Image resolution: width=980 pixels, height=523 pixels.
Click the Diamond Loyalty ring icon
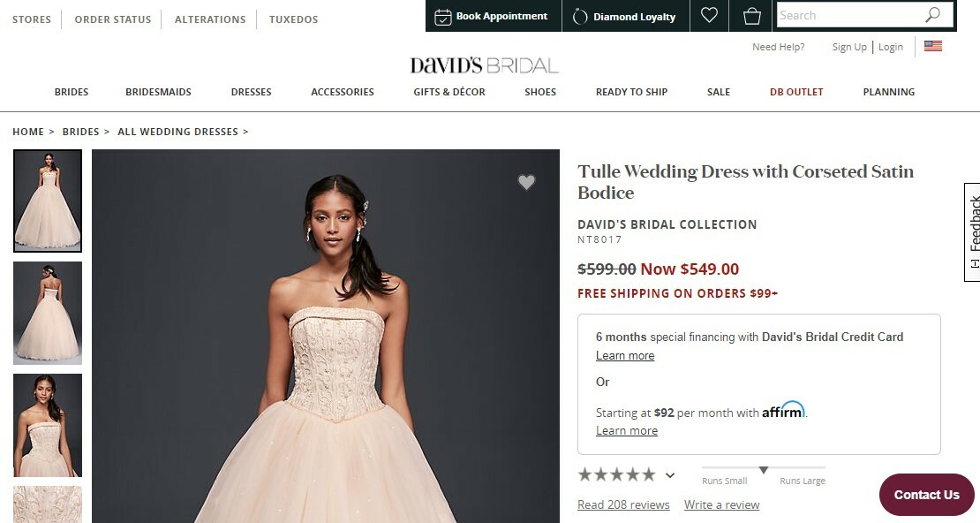(580, 16)
